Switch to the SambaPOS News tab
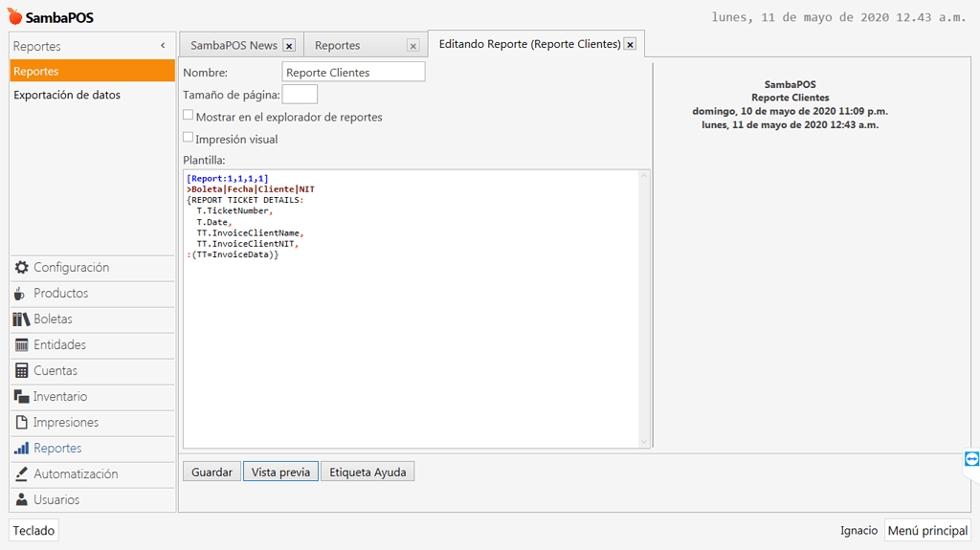Viewport: 980px width, 550px height. coord(234,45)
